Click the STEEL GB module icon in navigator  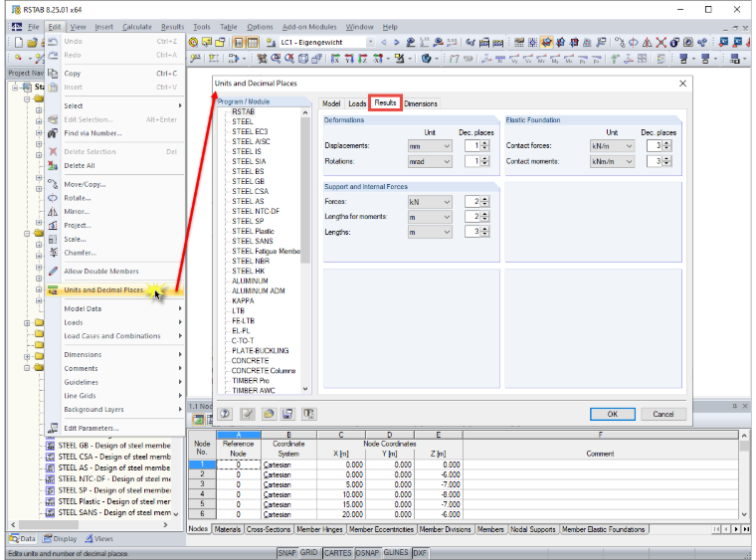click(50, 446)
